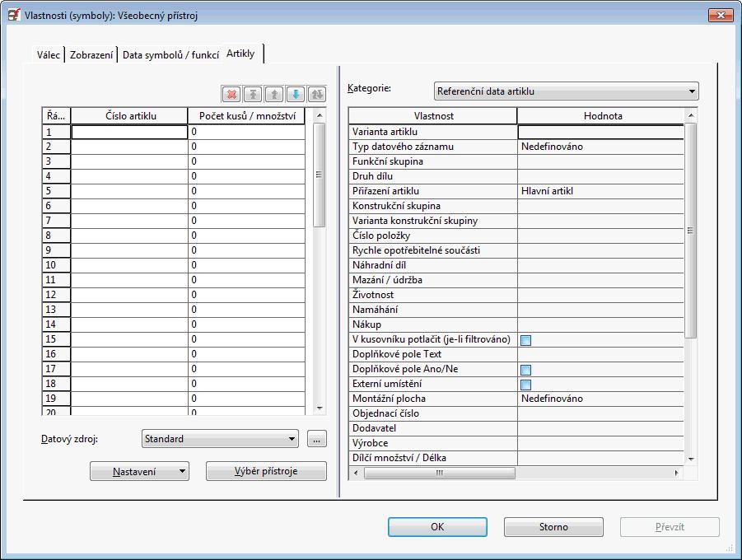Select row number 10 in article list
Image resolution: width=742 pixels, height=560 pixels.
point(56,265)
